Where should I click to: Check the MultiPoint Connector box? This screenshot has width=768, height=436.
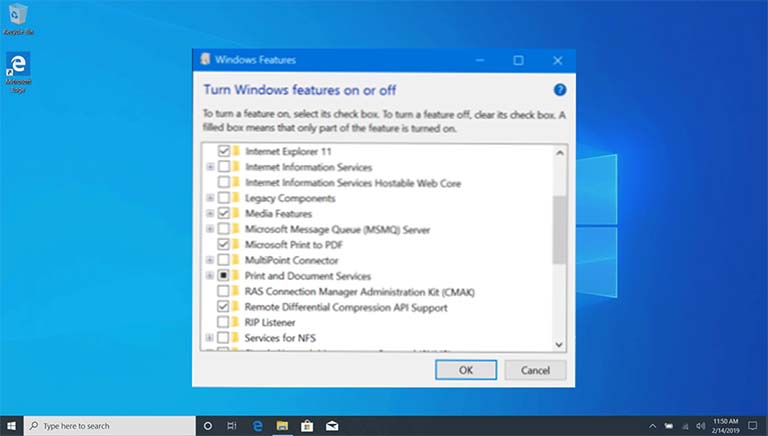click(223, 260)
